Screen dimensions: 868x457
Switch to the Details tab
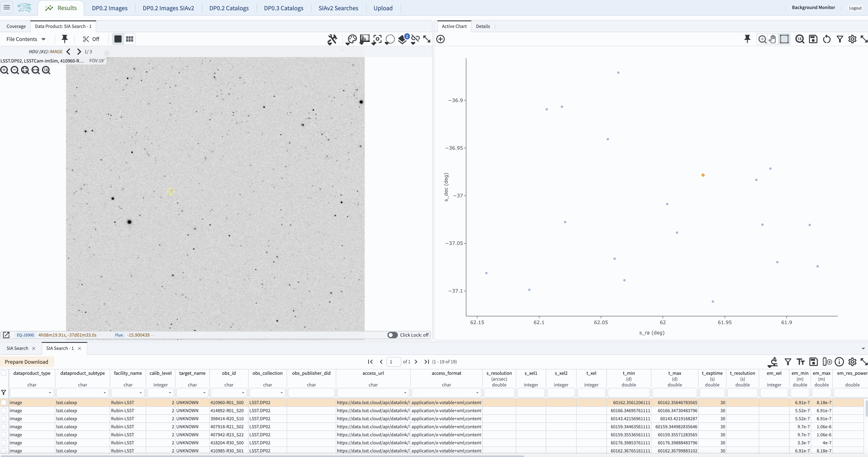[483, 26]
